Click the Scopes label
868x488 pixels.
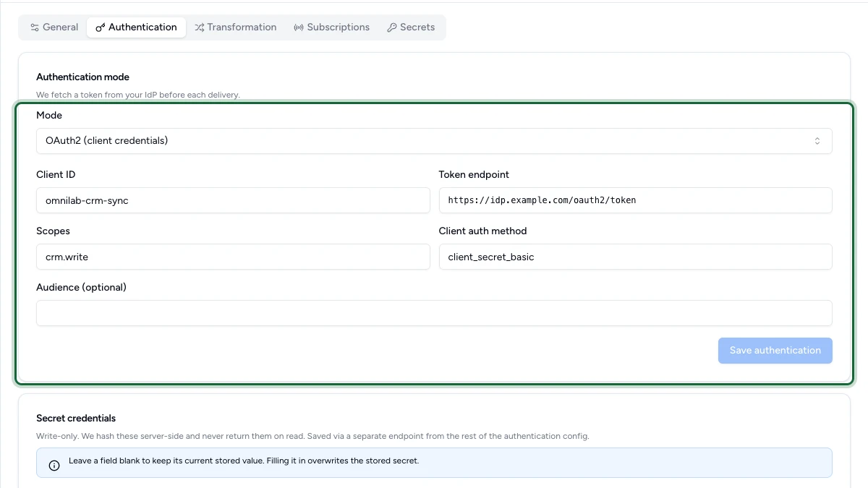[53, 231]
